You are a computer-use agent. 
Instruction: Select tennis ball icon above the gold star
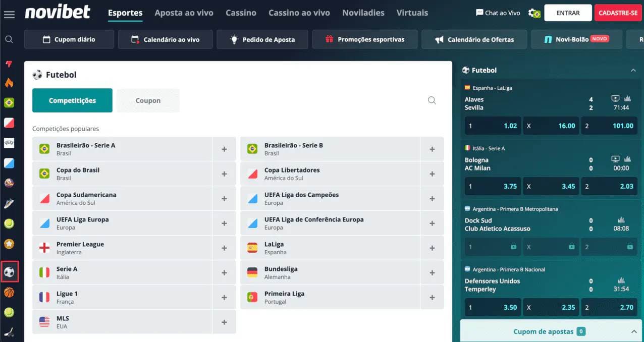9,223
